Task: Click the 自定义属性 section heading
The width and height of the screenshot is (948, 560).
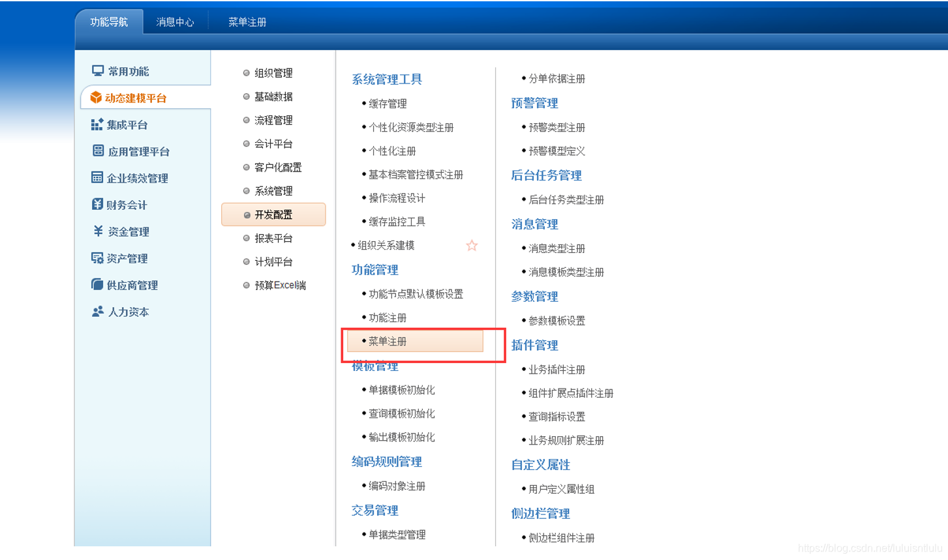Action: tap(540, 465)
